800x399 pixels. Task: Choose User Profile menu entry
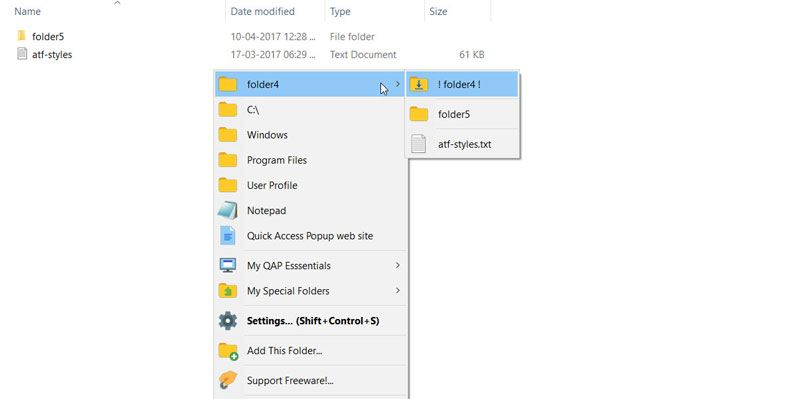click(311, 185)
